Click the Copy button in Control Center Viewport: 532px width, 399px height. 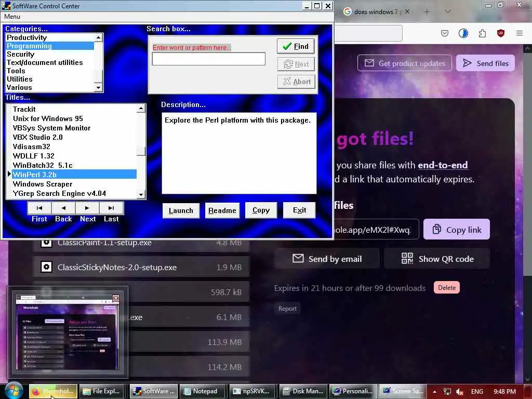261,210
